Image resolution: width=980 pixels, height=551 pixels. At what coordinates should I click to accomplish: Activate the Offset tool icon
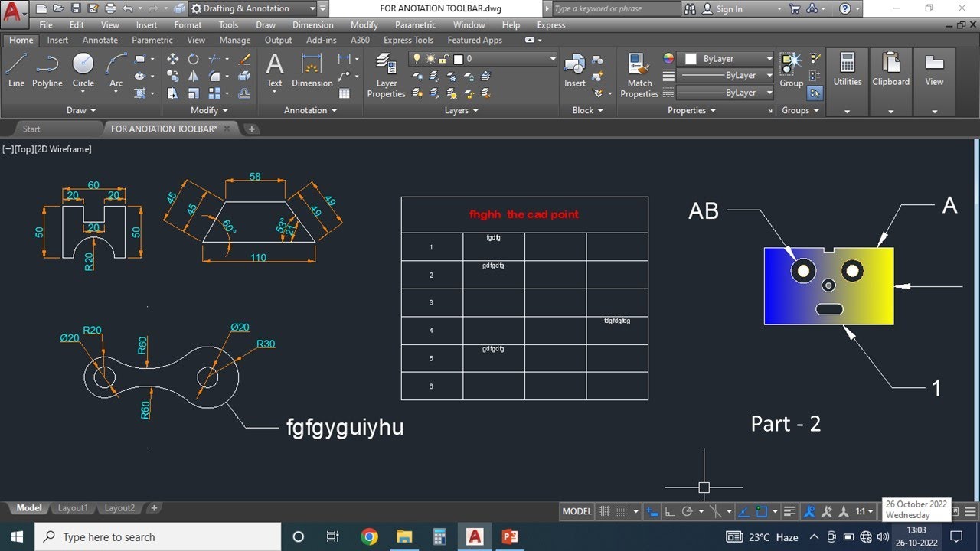(244, 93)
